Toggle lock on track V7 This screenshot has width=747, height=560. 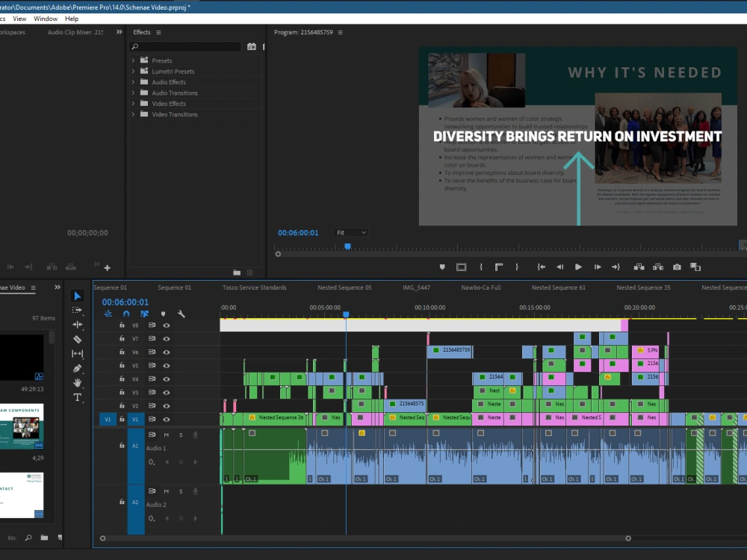(x=122, y=338)
